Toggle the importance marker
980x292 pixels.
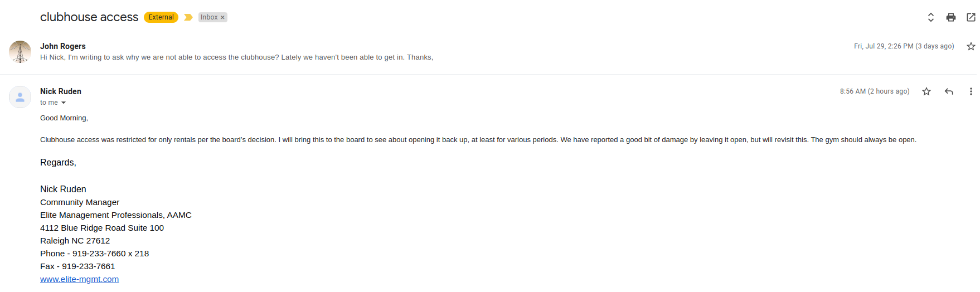point(188,17)
